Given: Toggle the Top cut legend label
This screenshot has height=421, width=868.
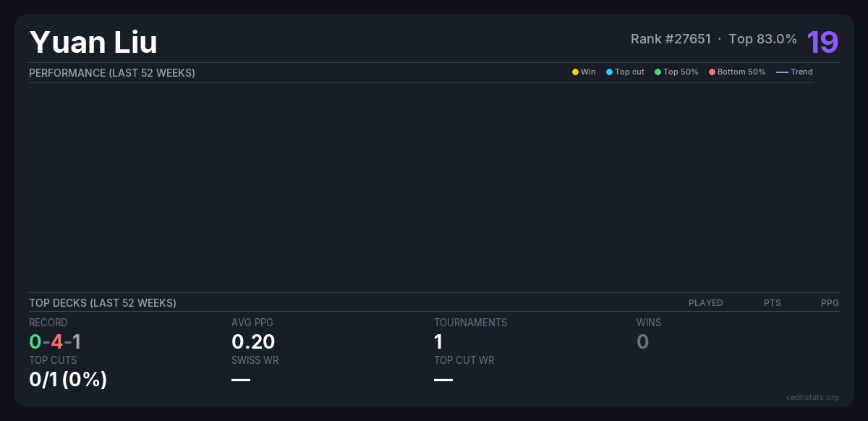Looking at the screenshot, I should tap(629, 72).
